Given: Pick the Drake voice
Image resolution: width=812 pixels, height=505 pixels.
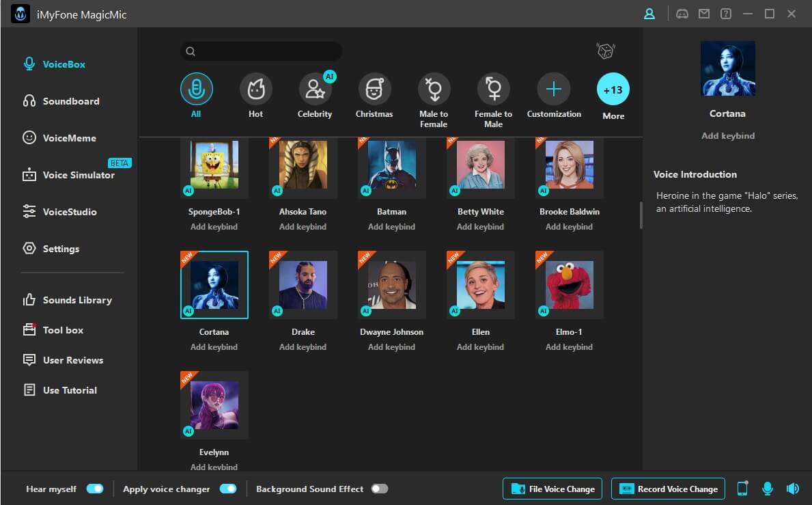Looking at the screenshot, I should (x=303, y=285).
